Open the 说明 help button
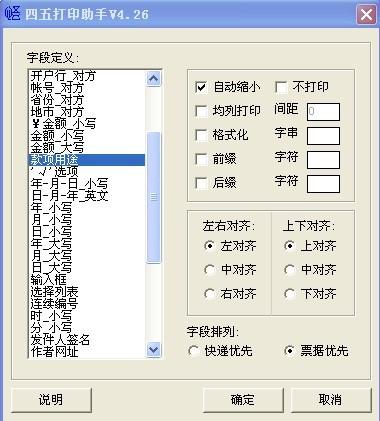The height and width of the screenshot is (421, 380). coord(51,399)
